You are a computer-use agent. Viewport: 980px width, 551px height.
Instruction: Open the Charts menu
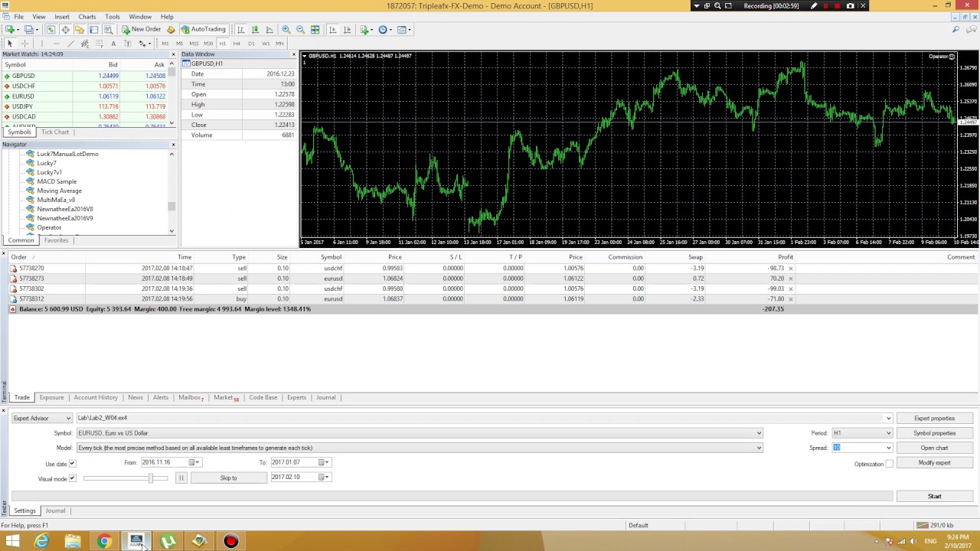tap(87, 16)
